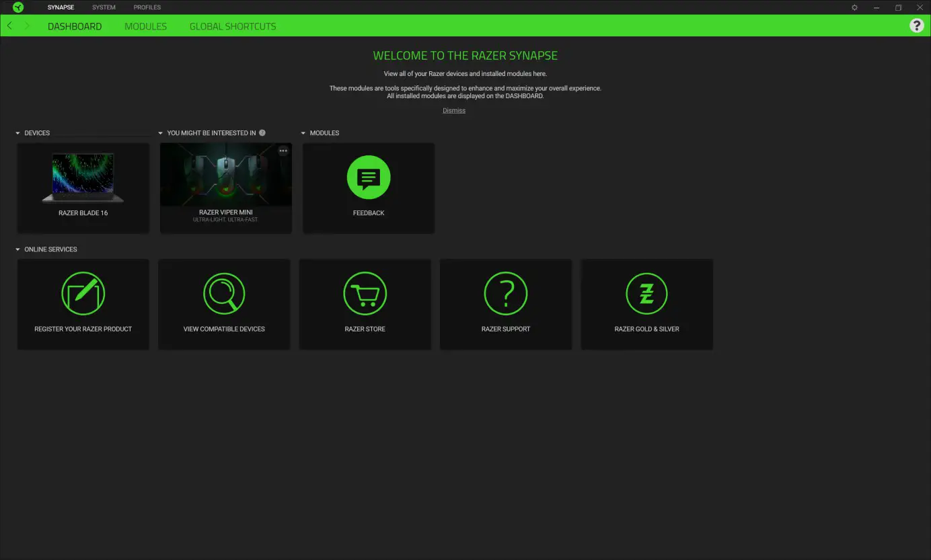This screenshot has height=560, width=931.
Task: Switch to the SYSTEM tab
Action: click(104, 7)
